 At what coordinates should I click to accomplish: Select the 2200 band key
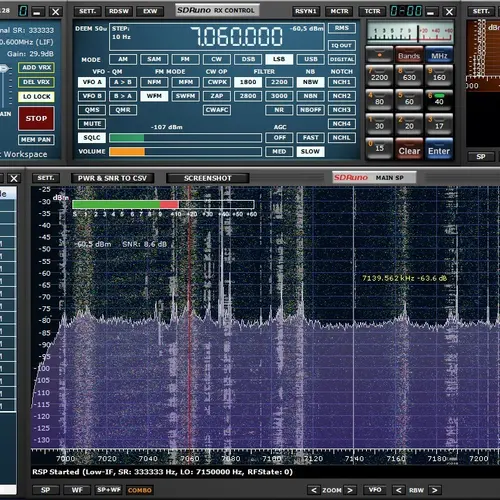point(379,75)
